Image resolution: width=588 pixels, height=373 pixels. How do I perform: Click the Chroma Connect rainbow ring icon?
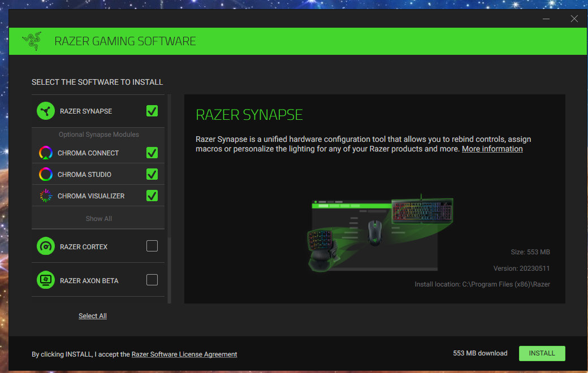tap(46, 153)
